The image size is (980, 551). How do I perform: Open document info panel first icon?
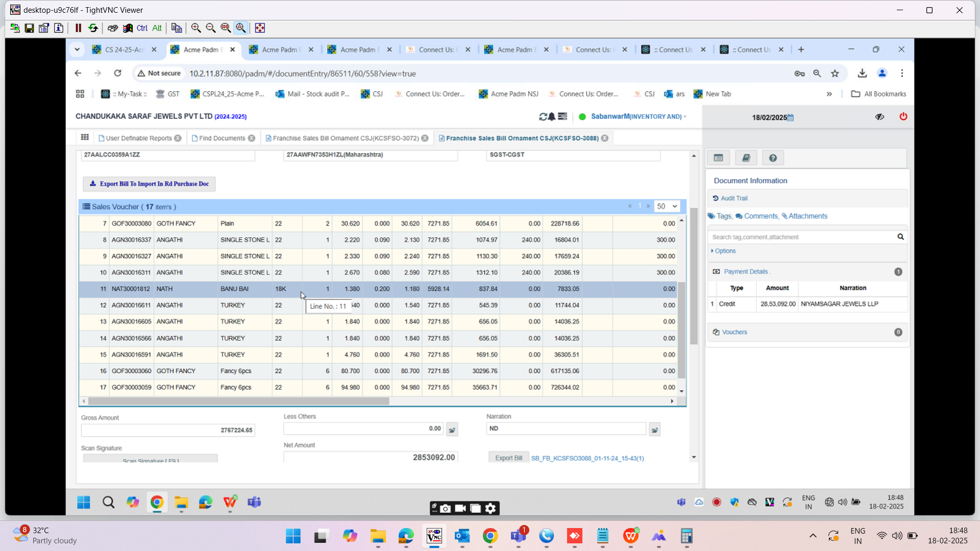coord(718,158)
